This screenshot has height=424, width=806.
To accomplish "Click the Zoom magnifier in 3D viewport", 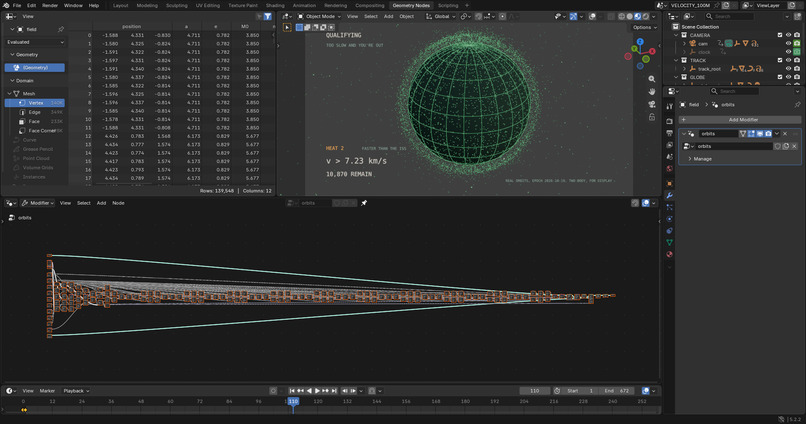I will pos(652,79).
